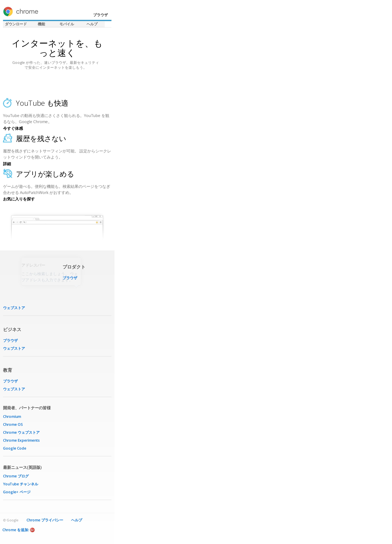Open the Chromium link
The image size is (392, 544).
click(12, 417)
